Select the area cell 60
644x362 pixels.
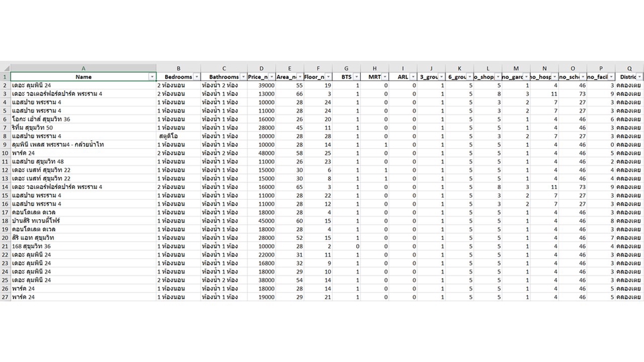pyautogui.click(x=290, y=221)
